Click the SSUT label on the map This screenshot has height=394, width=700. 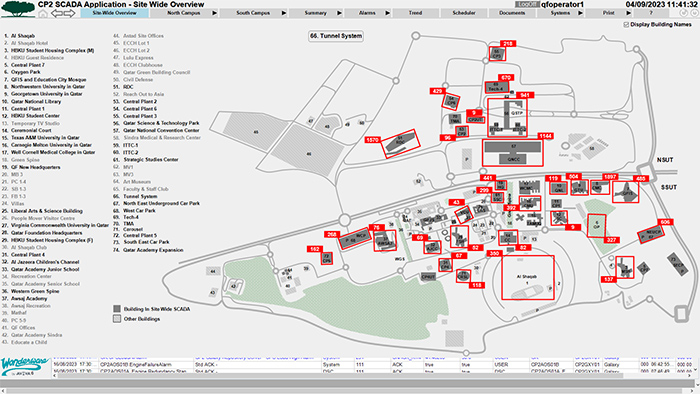[669, 187]
